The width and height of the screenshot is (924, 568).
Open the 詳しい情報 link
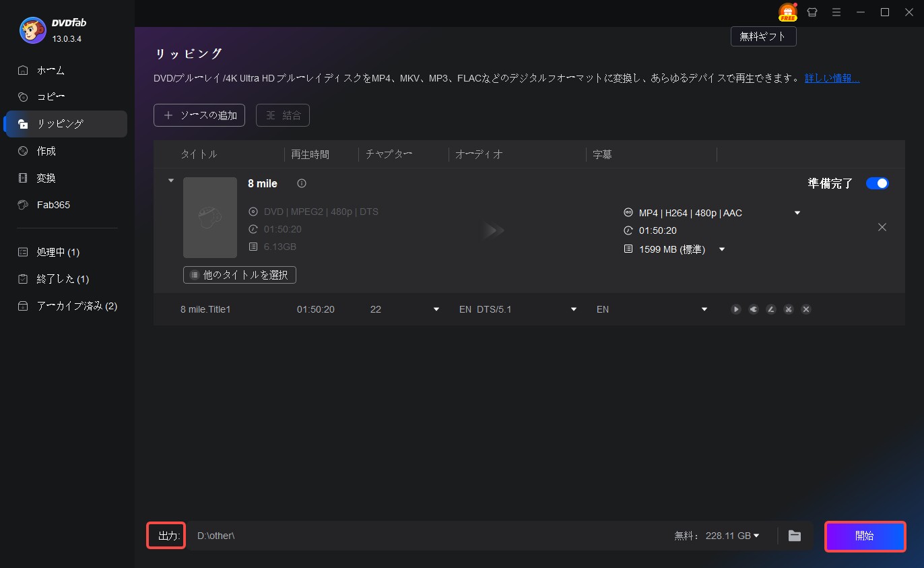(832, 78)
